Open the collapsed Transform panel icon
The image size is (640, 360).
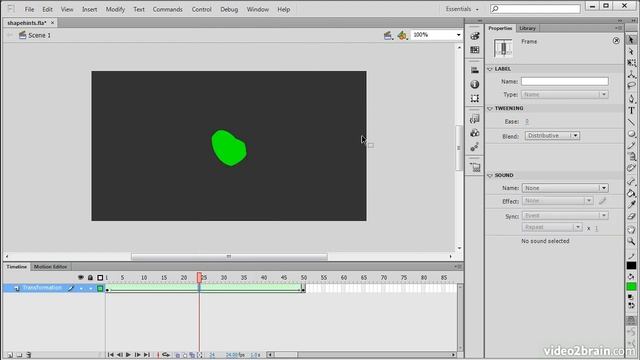coord(474,98)
